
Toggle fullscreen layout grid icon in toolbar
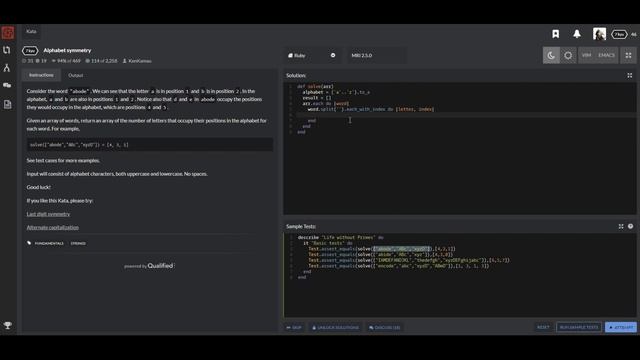pos(629,56)
